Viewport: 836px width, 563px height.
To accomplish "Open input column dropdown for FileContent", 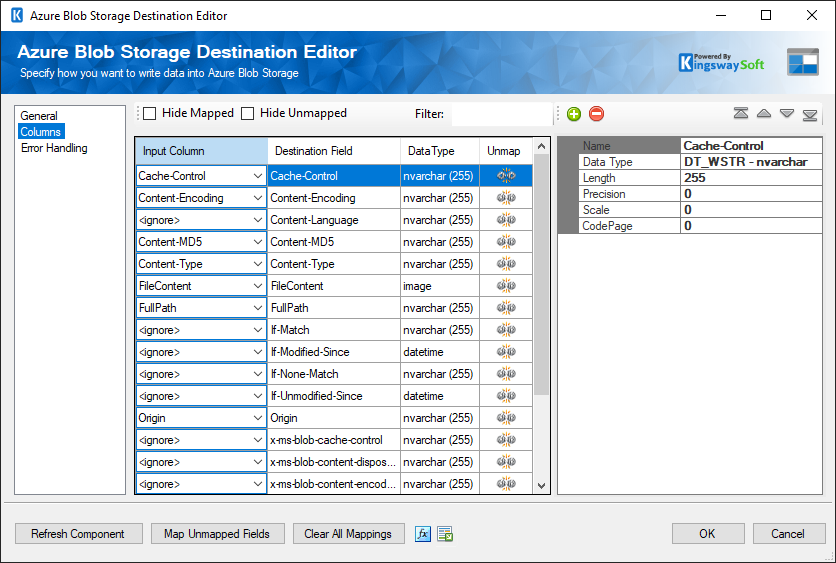I will coord(258,286).
